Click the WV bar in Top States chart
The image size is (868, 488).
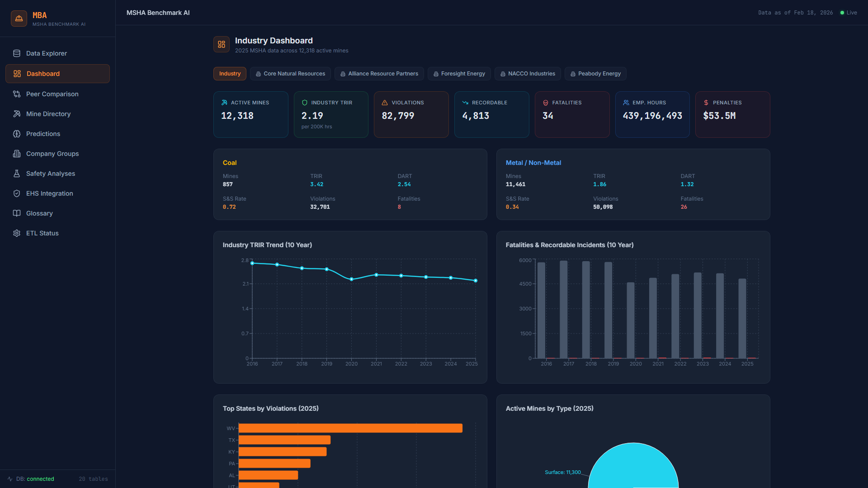350,428
